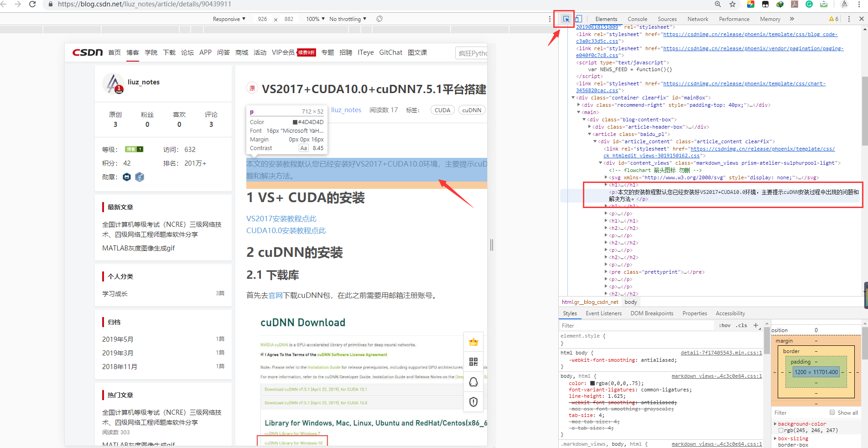This screenshot has width=868, height=448.
Task: Close the DevTools panel
Action: coord(861,19)
